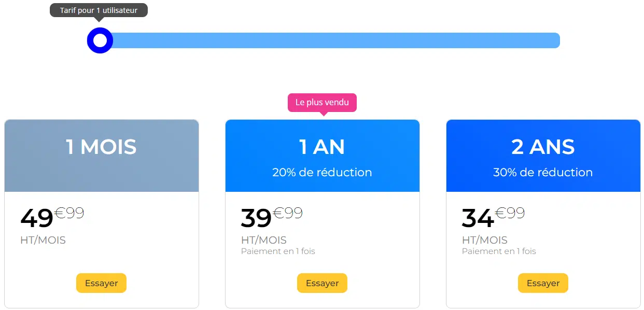Screen dimensions: 644x310
Task: Click the blue slider handle circle
Action: click(x=100, y=40)
